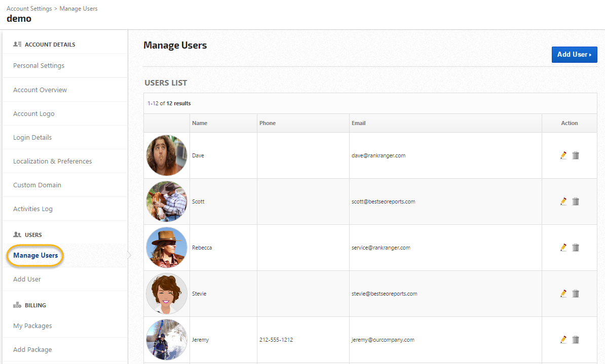
Task: Delete user Dave with trash icon
Action: [x=576, y=155]
